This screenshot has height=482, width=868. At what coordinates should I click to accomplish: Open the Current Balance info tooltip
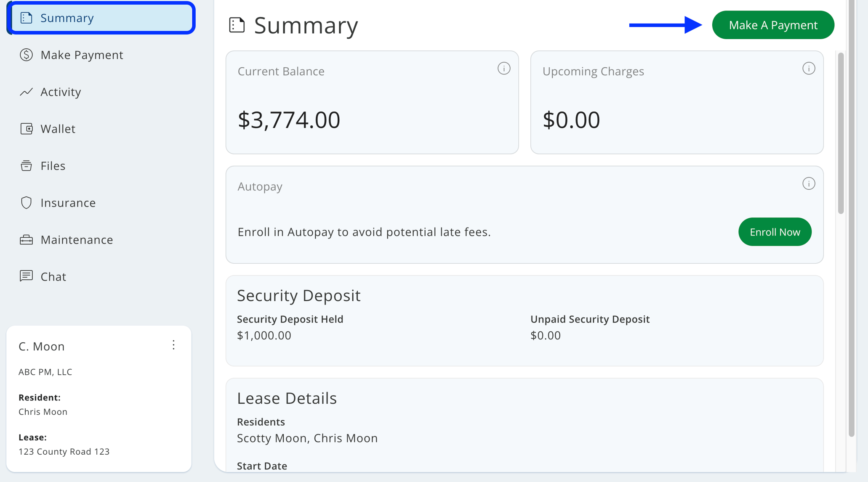504,68
